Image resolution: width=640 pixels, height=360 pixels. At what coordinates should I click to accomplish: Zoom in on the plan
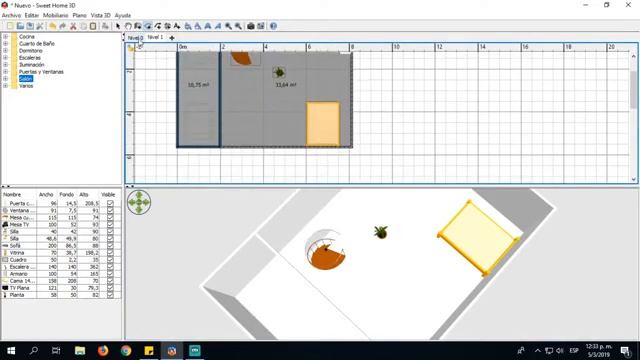point(228,26)
